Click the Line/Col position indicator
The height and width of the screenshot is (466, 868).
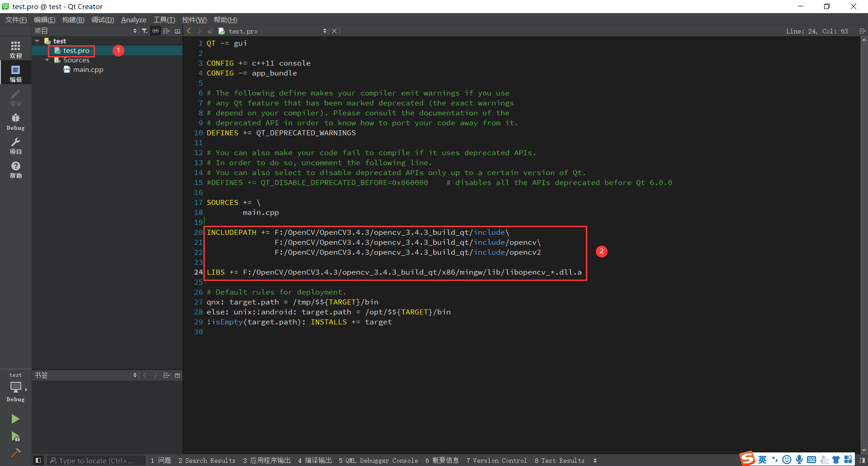(817, 31)
